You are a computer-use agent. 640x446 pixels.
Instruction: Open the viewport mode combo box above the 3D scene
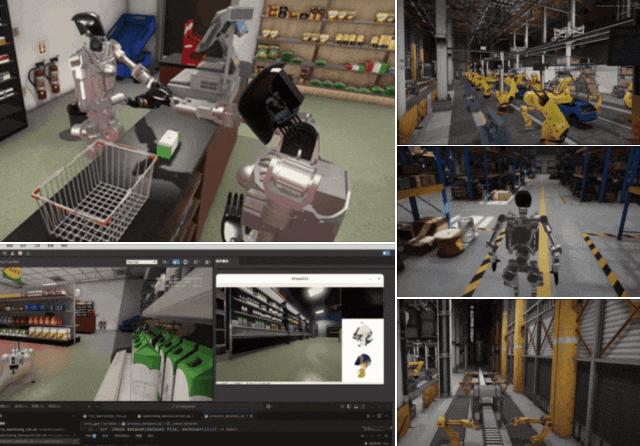[142, 262]
